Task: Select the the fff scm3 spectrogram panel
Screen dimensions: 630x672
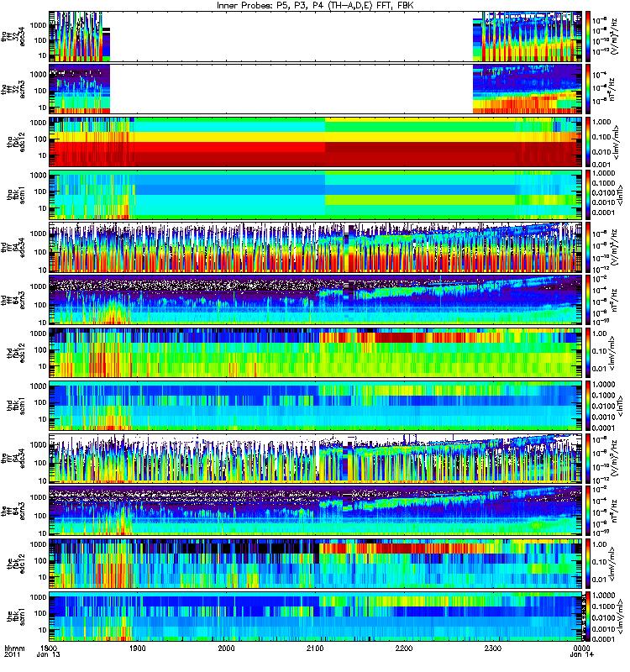Action: (316, 511)
